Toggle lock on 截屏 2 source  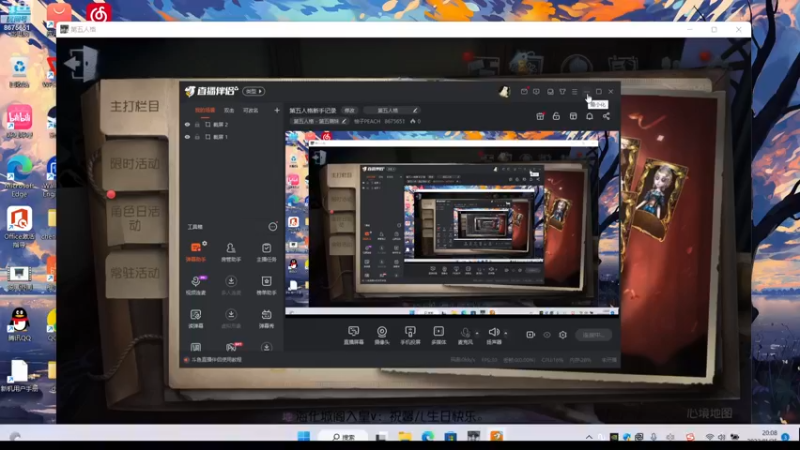click(x=197, y=124)
